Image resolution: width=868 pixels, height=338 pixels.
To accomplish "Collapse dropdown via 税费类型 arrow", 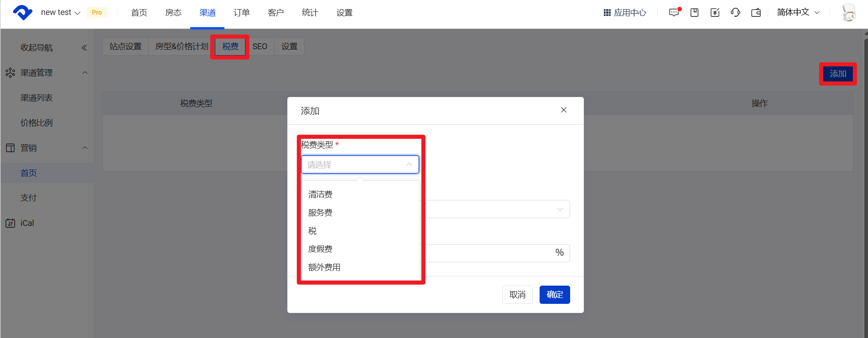I will point(409,164).
